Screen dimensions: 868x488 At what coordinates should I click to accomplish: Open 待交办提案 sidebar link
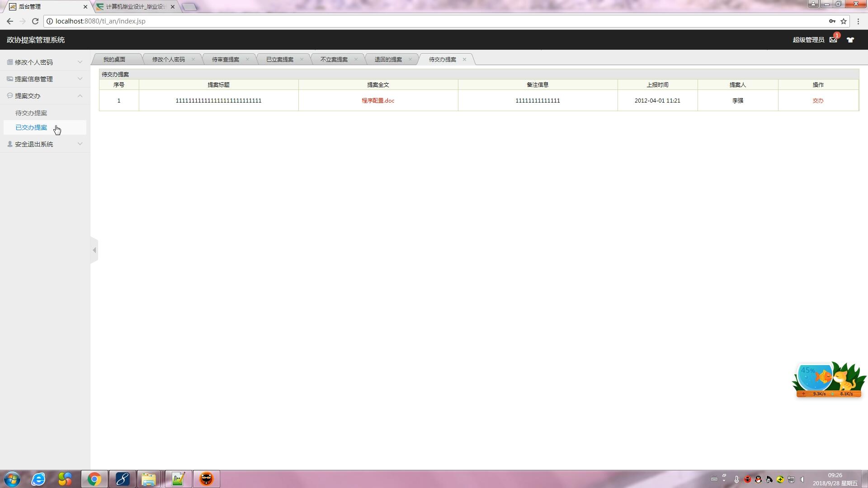[x=31, y=113]
